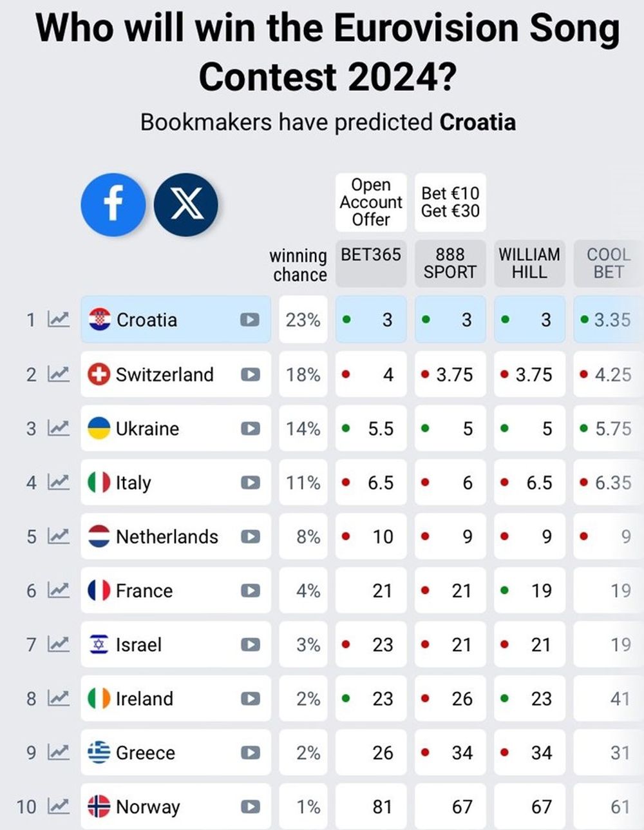
Task: Share odds on Facebook
Action: point(113,204)
